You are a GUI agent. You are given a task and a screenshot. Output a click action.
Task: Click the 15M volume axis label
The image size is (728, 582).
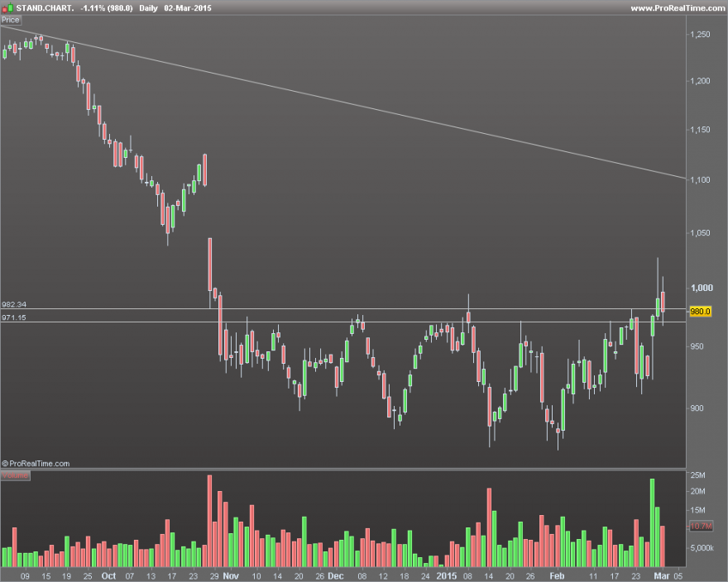tap(698, 510)
